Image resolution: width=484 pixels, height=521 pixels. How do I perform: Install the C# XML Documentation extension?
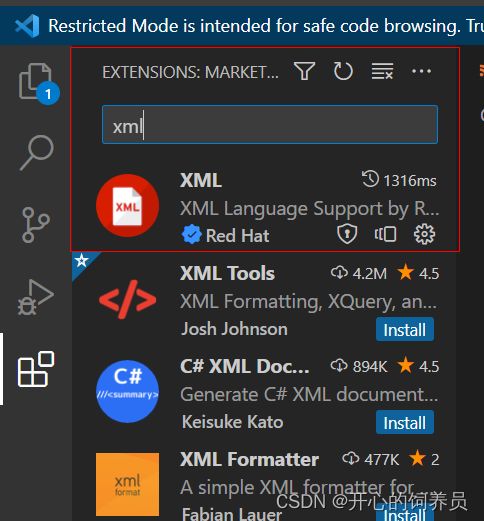[x=405, y=422]
